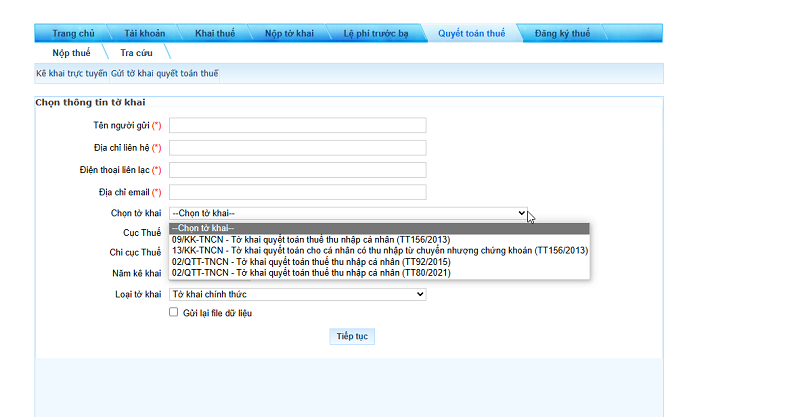Choose the 09/KK-TNCN (TT156/2013) option
800x417 pixels.
pyautogui.click(x=379, y=239)
